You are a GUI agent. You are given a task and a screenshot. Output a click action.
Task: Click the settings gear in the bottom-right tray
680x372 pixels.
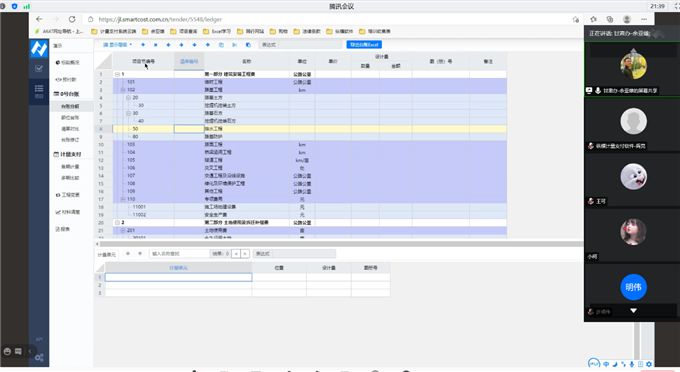[649, 364]
